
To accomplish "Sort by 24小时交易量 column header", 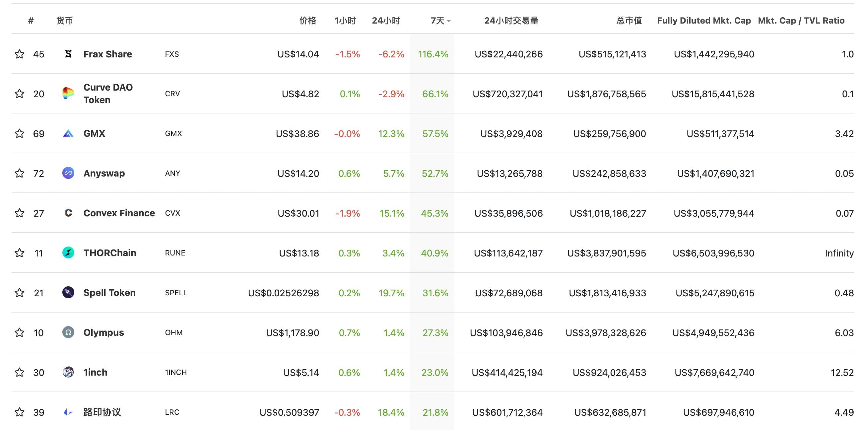I will (x=511, y=21).
